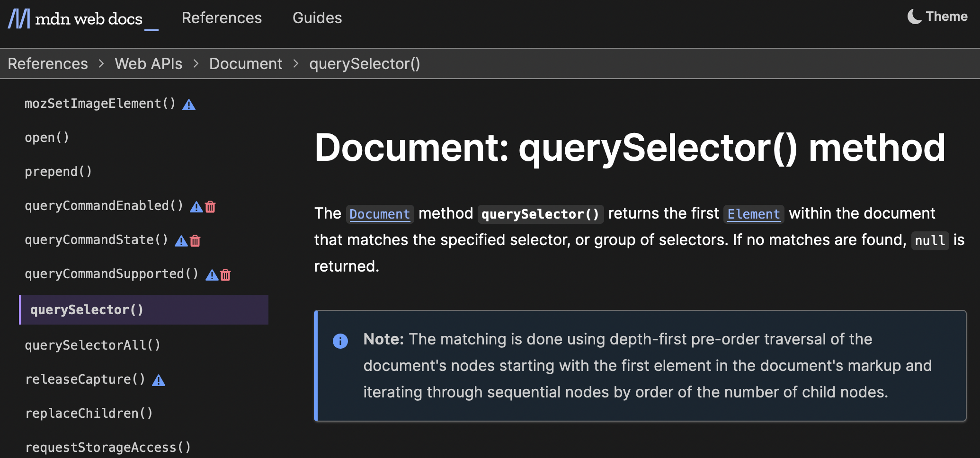Click the warning icon next to queryCommandEnabled()
This screenshot has width=980, height=458.
(196, 206)
